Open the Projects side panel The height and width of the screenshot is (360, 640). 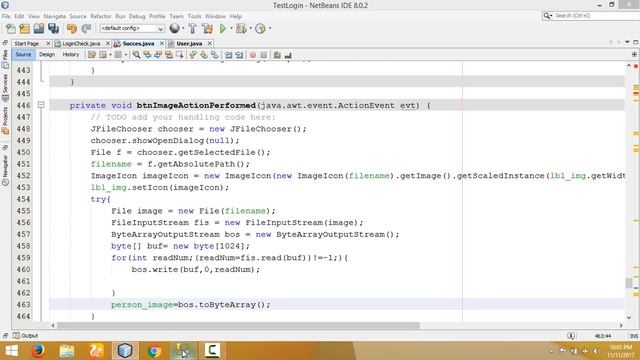tap(5, 121)
